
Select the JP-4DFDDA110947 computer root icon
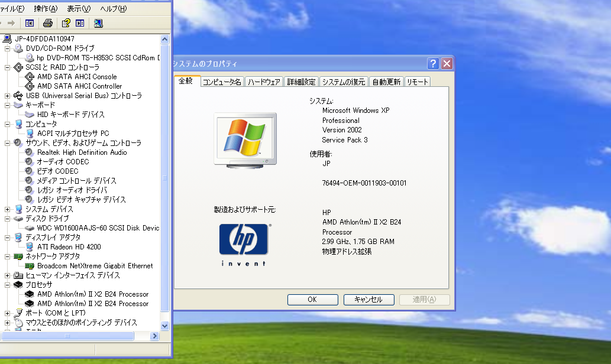(8, 38)
